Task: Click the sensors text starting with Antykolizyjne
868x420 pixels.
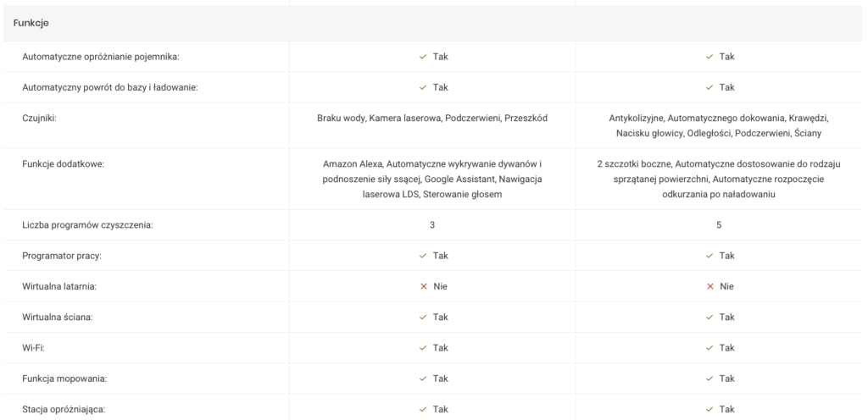Action: coord(719,125)
